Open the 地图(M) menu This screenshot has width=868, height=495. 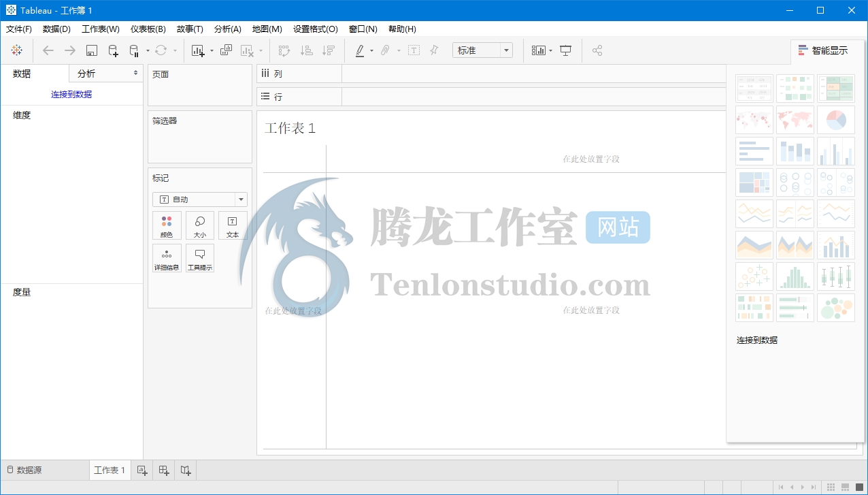[x=267, y=29]
